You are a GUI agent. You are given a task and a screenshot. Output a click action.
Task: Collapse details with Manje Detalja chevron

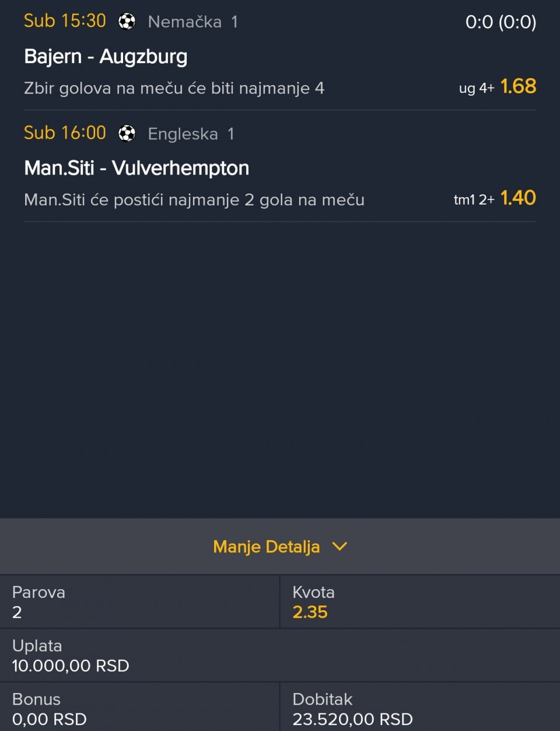tap(339, 547)
